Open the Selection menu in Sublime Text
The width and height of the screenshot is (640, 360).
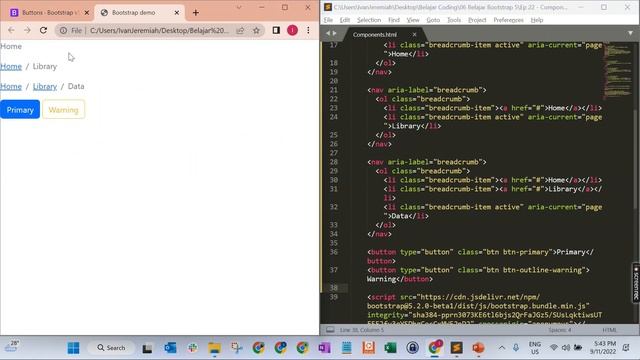click(x=369, y=20)
